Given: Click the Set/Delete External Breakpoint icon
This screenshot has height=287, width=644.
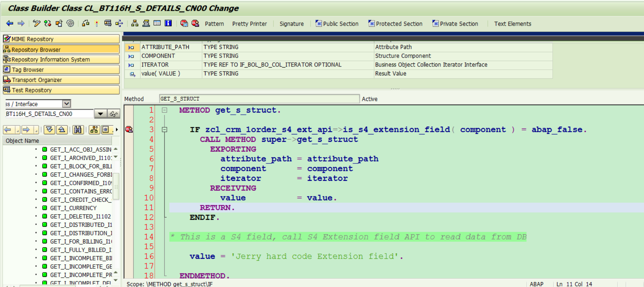Looking at the screenshot, I should click(x=195, y=23).
